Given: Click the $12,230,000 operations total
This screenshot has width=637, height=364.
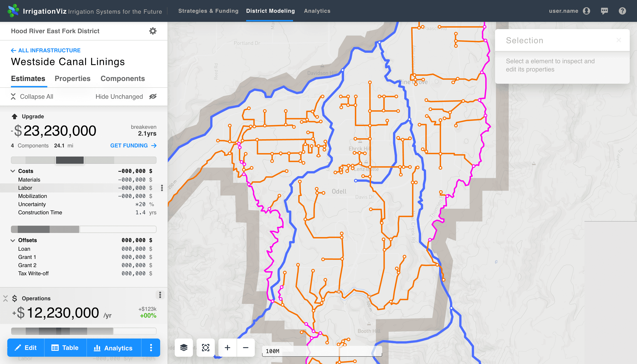Looking at the screenshot, I should [56, 313].
